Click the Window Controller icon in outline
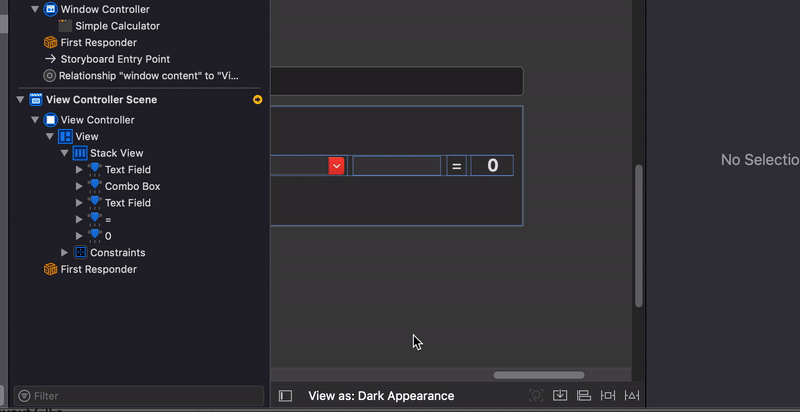The height and width of the screenshot is (412, 800). coord(50,9)
